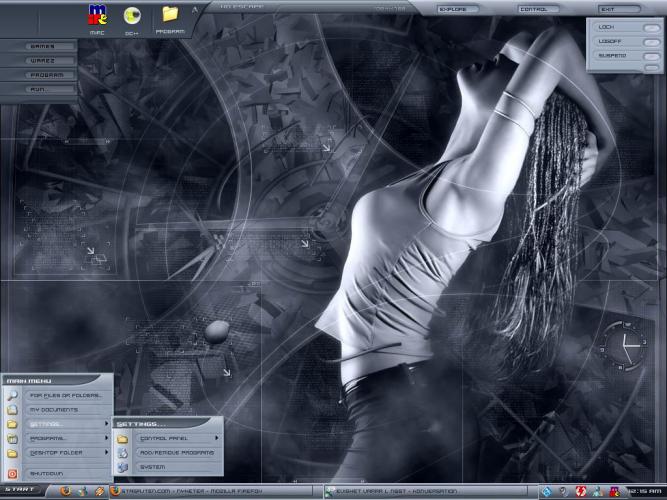Image resolution: width=667 pixels, height=500 pixels.
Task: Toggle the Suspend switch
Action: click(651, 56)
